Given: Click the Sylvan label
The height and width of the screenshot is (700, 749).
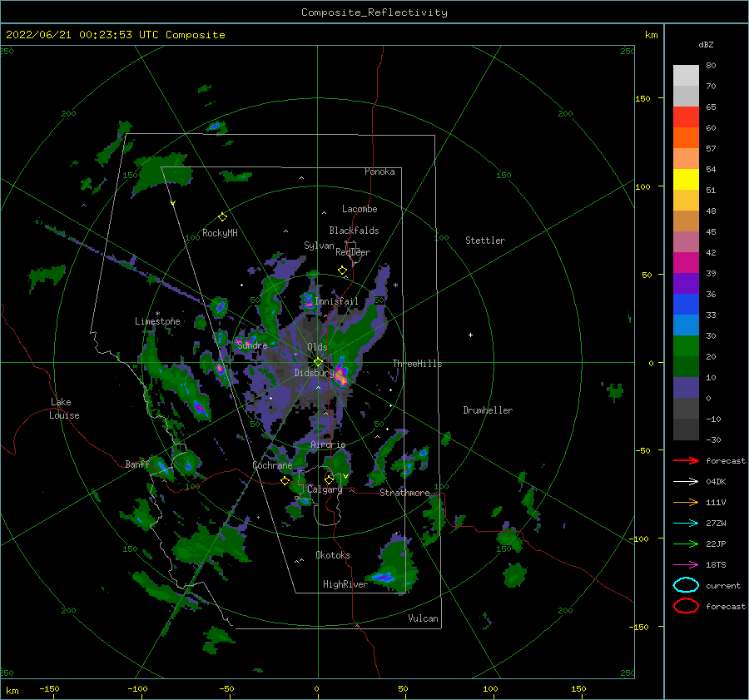Looking at the screenshot, I should click(319, 246).
